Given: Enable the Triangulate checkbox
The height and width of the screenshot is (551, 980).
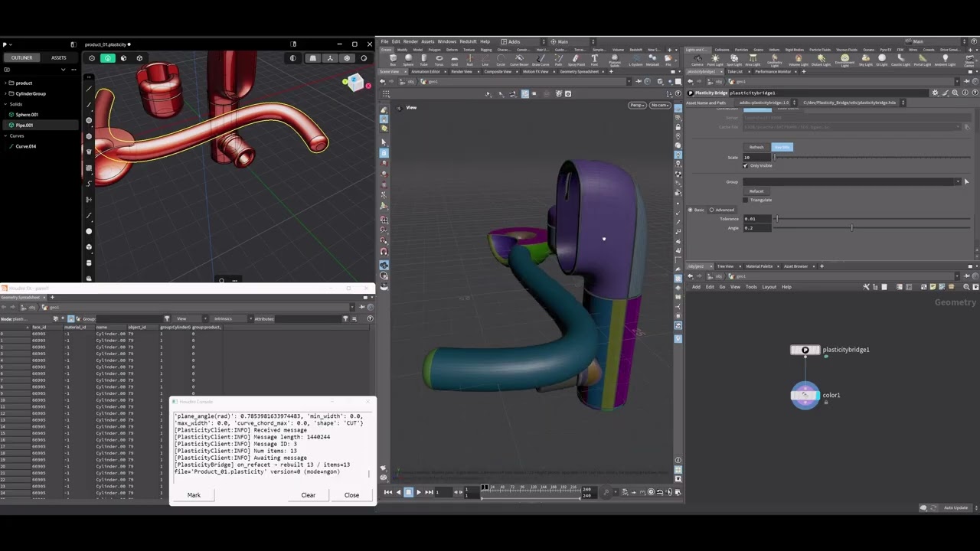Looking at the screenshot, I should click(746, 200).
